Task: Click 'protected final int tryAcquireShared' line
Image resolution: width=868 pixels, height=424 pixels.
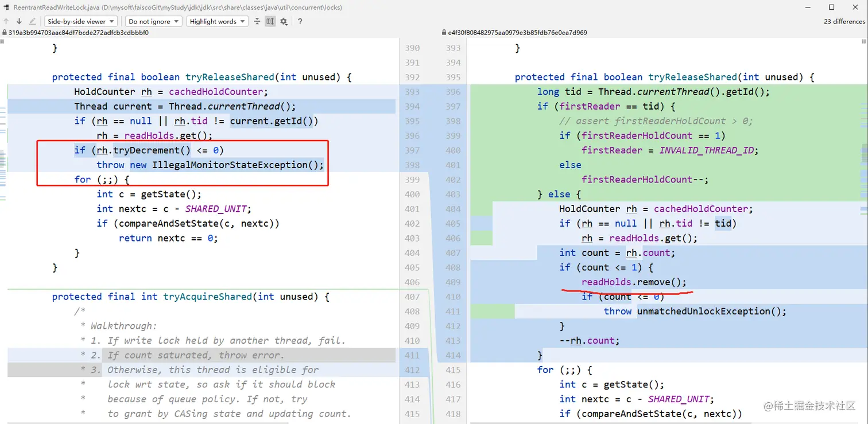Action: [x=191, y=297]
